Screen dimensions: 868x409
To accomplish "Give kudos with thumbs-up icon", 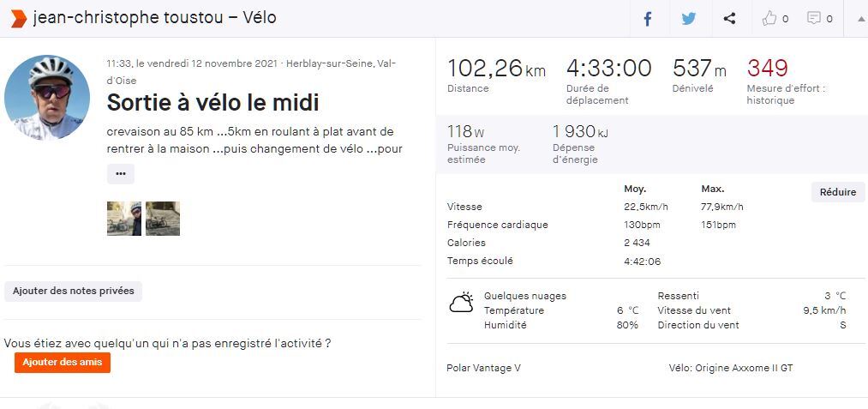I will 769,19.
